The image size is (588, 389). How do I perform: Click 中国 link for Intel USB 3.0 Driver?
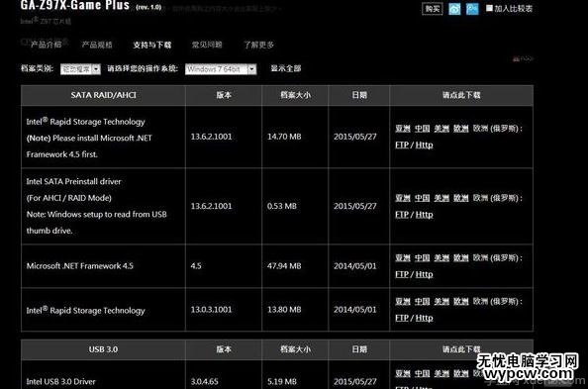423,373
